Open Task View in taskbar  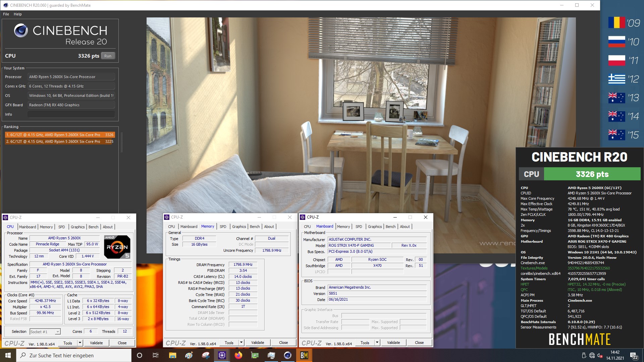(155, 355)
